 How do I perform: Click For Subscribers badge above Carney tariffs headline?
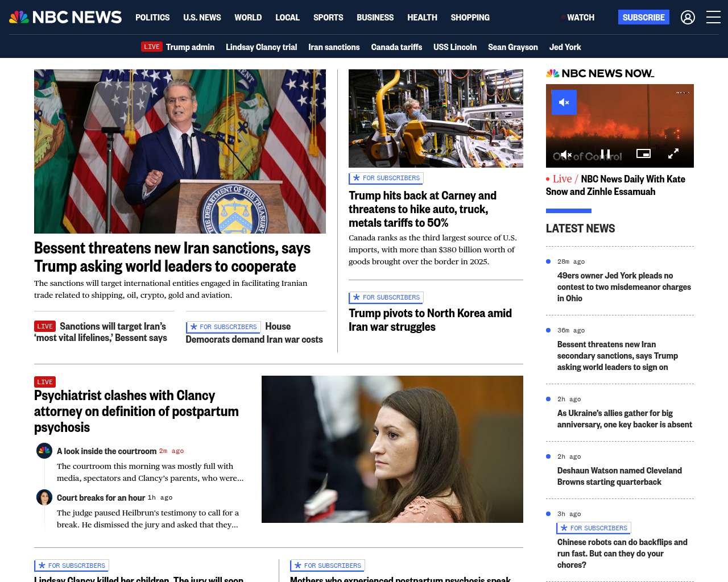(x=386, y=178)
